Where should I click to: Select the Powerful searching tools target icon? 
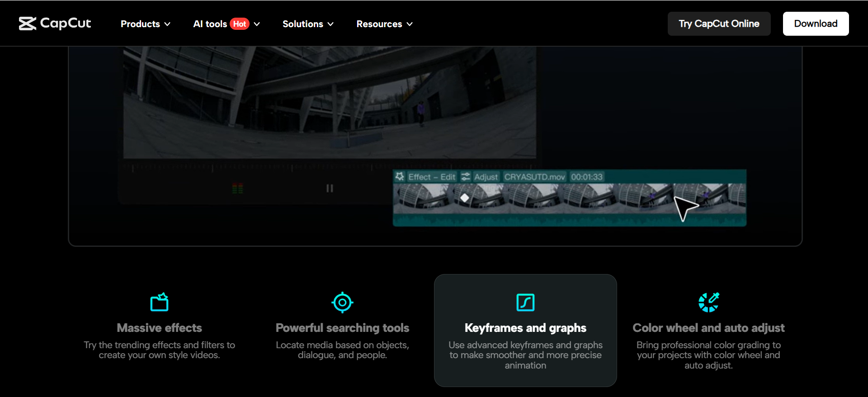[342, 302]
